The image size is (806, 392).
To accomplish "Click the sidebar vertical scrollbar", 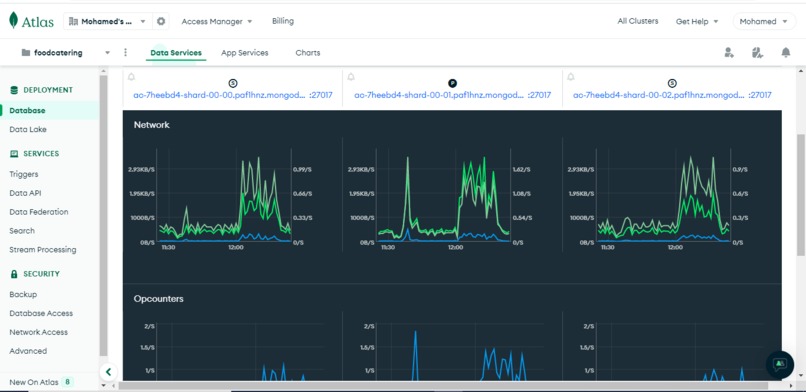I will (103, 216).
